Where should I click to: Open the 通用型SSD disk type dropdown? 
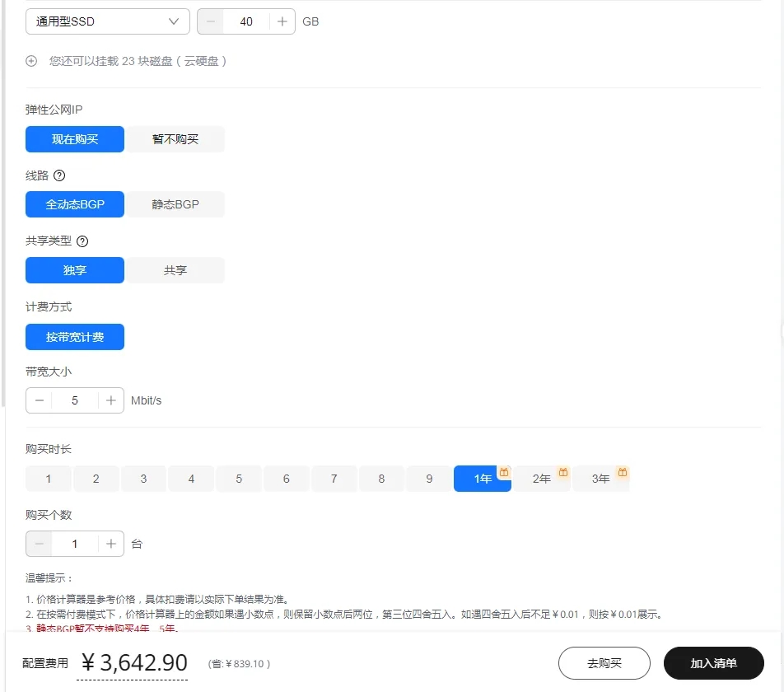[x=107, y=21]
